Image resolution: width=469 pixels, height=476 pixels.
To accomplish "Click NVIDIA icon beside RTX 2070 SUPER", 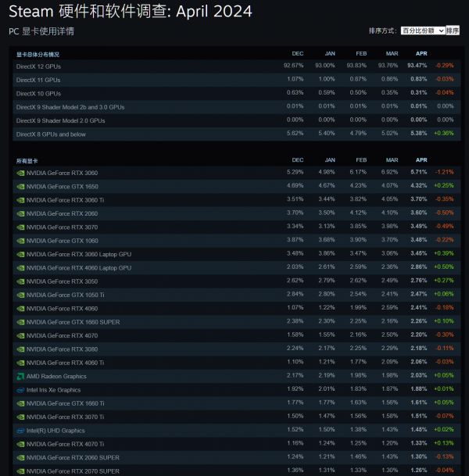I will click(x=20, y=471).
